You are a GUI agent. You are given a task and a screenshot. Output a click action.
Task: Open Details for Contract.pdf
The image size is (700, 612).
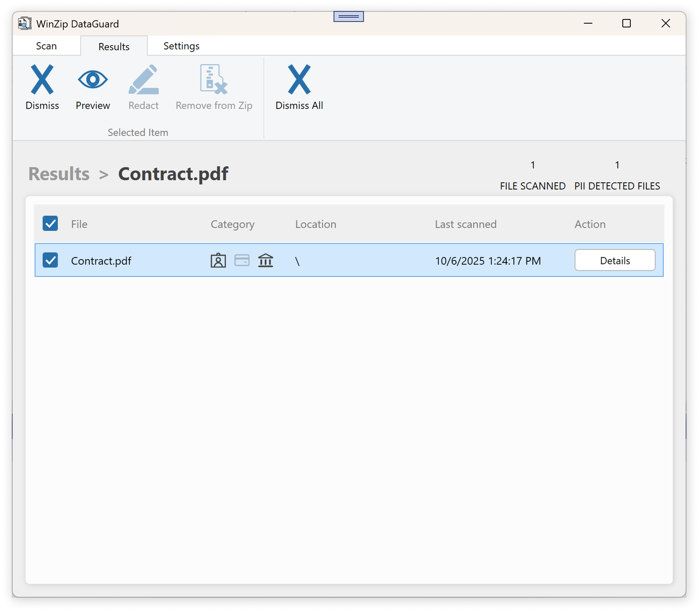click(x=615, y=260)
